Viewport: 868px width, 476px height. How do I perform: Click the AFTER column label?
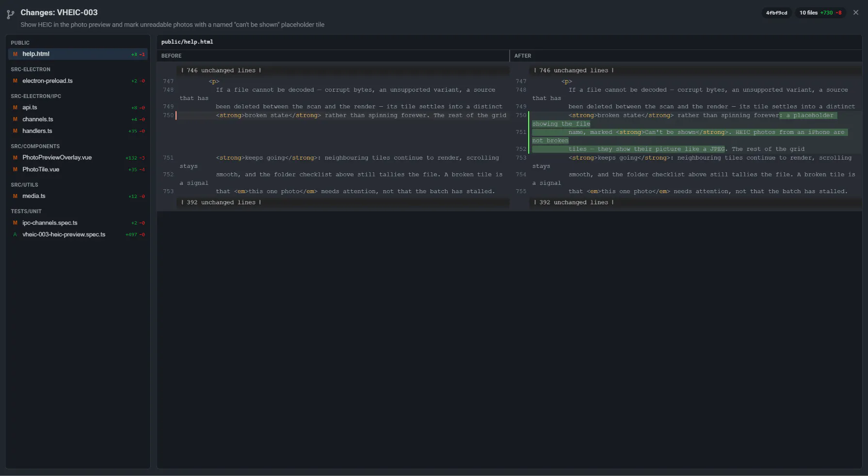pos(523,56)
